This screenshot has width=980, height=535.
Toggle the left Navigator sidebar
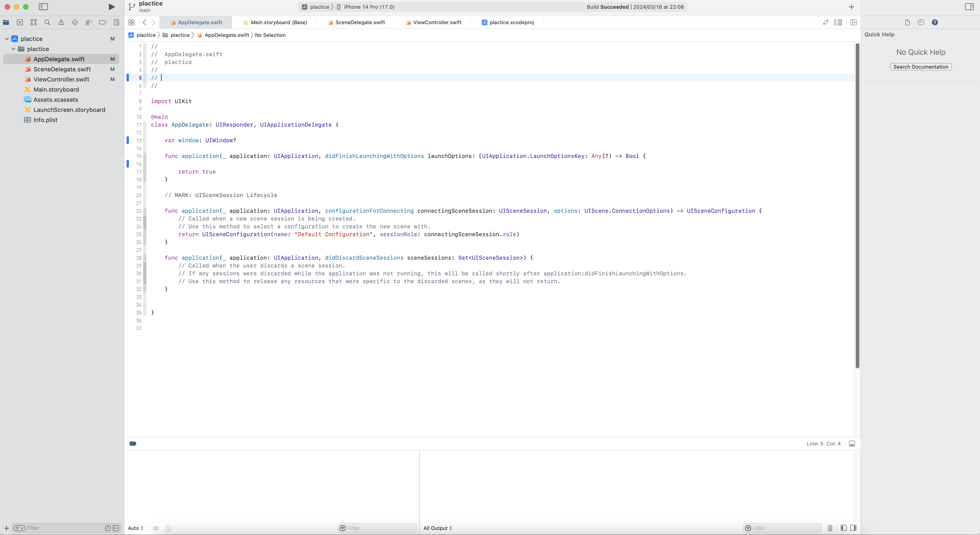tap(43, 7)
